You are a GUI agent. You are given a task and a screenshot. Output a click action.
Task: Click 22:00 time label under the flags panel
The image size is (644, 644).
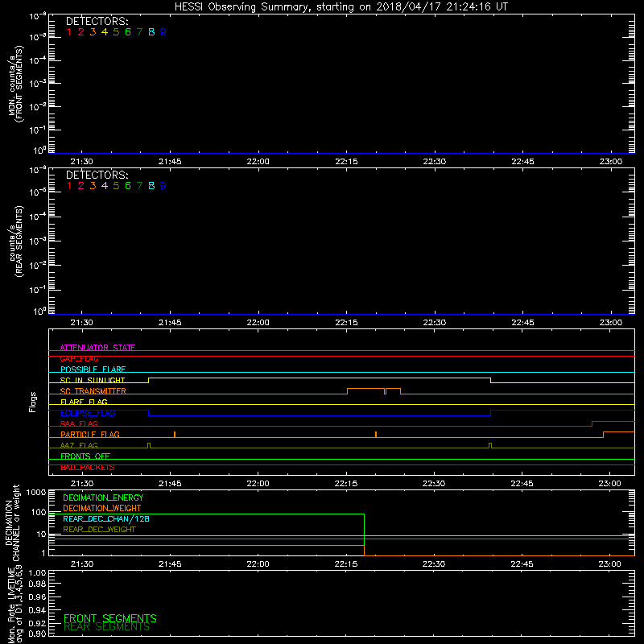tap(258, 484)
